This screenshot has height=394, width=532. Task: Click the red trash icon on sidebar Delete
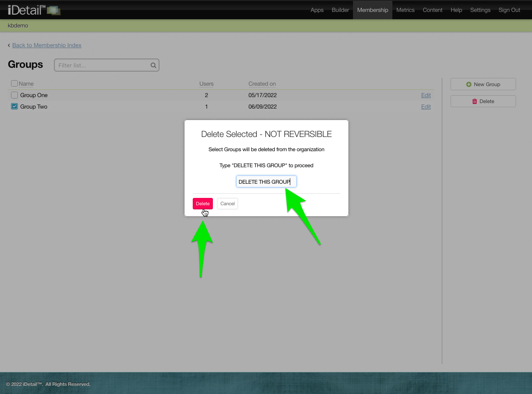point(474,101)
